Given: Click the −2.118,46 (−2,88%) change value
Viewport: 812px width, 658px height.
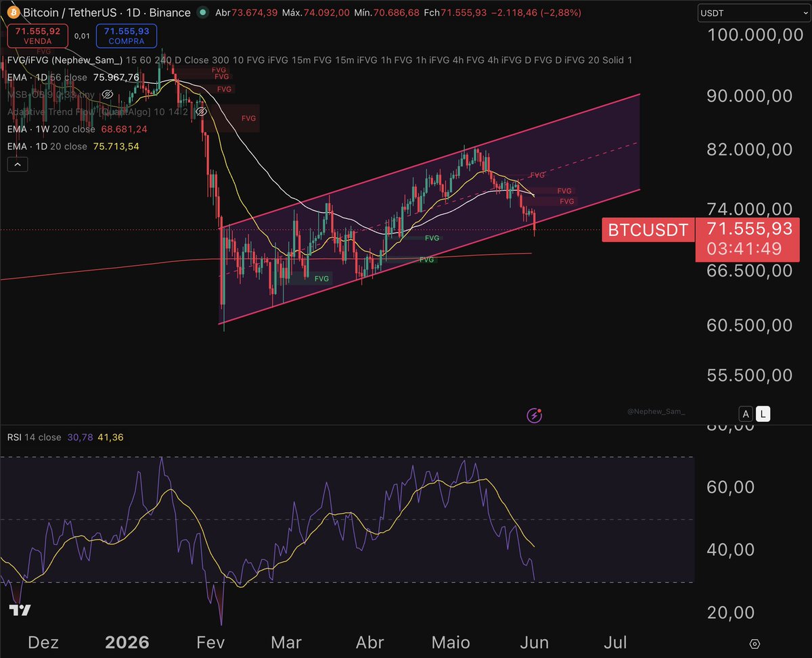Looking at the screenshot, I should 535,13.
